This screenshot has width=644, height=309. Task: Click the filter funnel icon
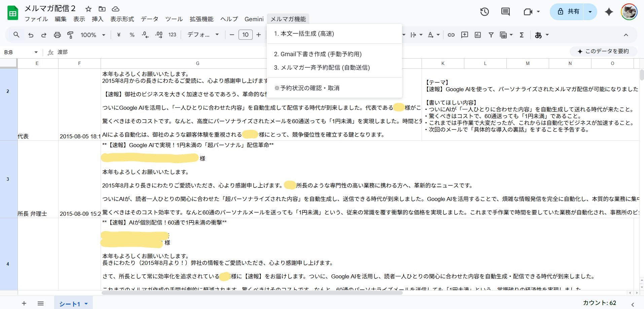491,35
